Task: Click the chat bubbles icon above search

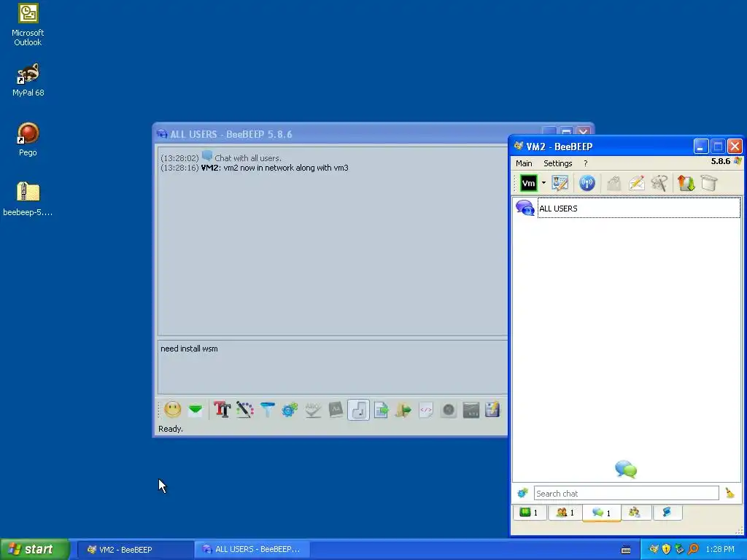Action: pos(626,469)
